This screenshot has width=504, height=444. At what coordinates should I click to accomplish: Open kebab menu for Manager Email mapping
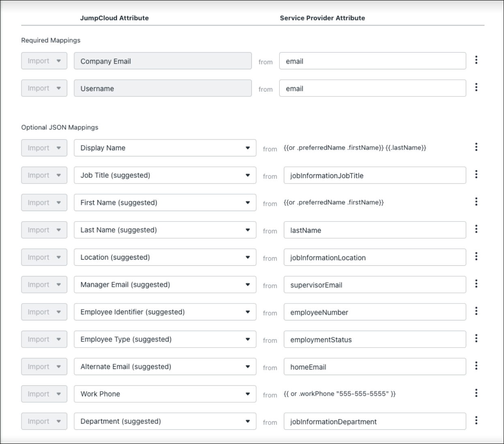(476, 284)
